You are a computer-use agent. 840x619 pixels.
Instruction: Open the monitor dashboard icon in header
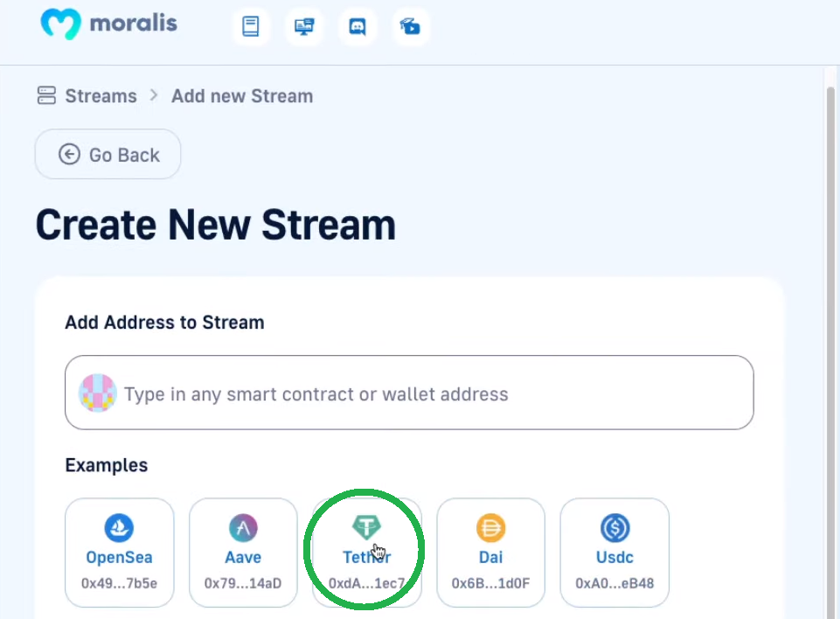[x=304, y=26]
